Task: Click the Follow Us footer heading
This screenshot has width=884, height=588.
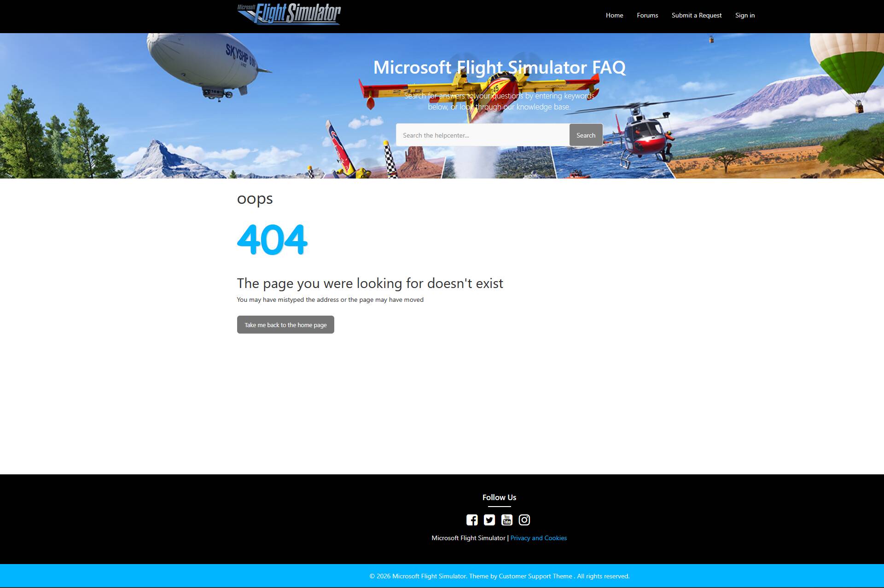Action: 499,497
